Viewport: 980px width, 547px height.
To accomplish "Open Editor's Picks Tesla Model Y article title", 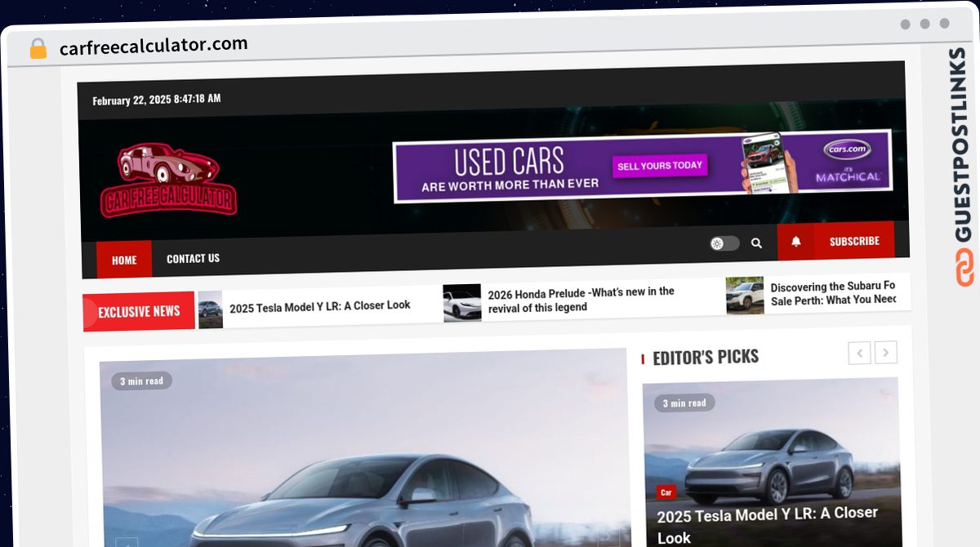I will coord(768,525).
